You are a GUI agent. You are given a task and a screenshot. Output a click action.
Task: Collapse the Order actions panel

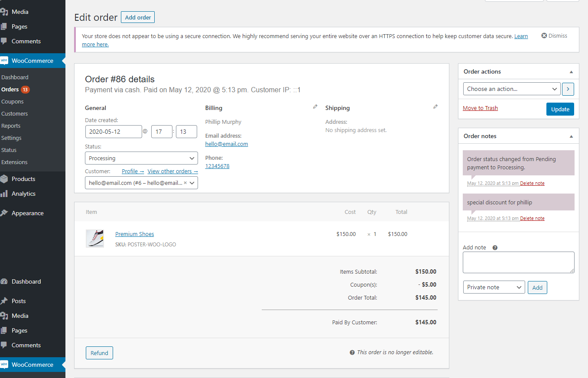[x=571, y=72]
